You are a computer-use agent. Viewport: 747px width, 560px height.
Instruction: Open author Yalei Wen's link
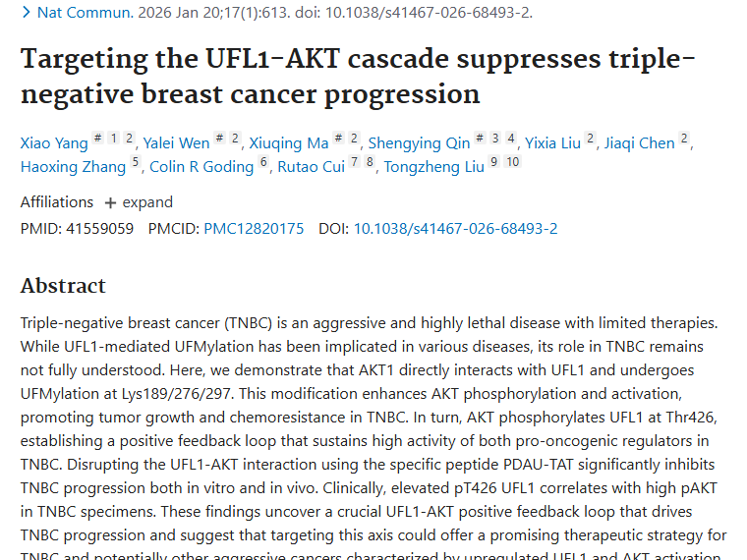(176, 143)
